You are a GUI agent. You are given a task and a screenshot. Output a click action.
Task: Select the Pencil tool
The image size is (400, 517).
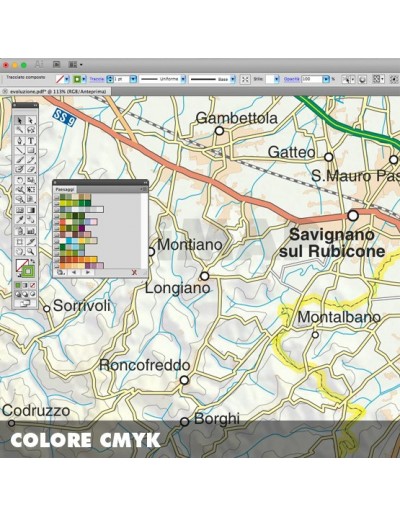(x=31, y=160)
